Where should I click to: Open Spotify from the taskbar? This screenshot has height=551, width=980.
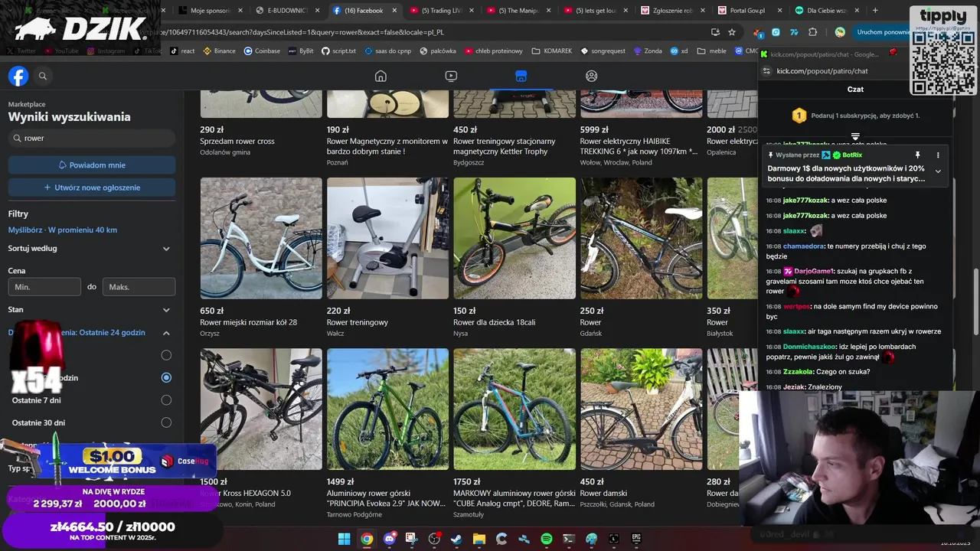tap(547, 539)
